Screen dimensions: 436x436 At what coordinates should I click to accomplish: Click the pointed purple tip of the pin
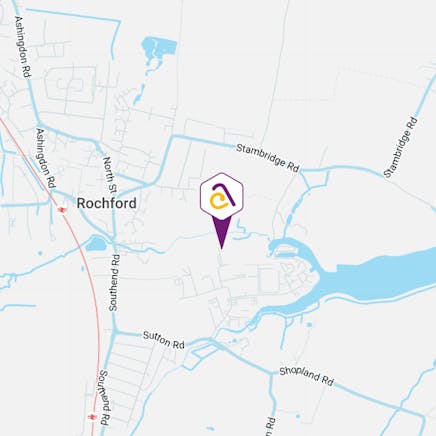pyautogui.click(x=222, y=246)
